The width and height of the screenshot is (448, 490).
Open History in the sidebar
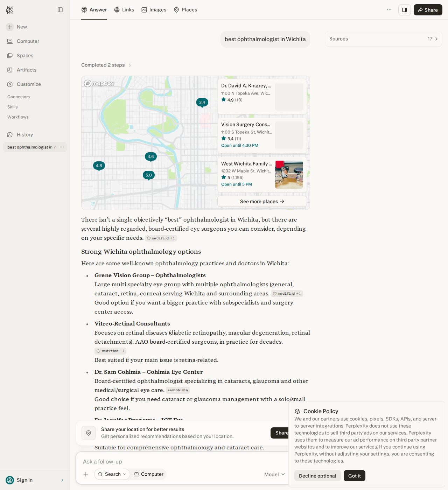pos(24,135)
